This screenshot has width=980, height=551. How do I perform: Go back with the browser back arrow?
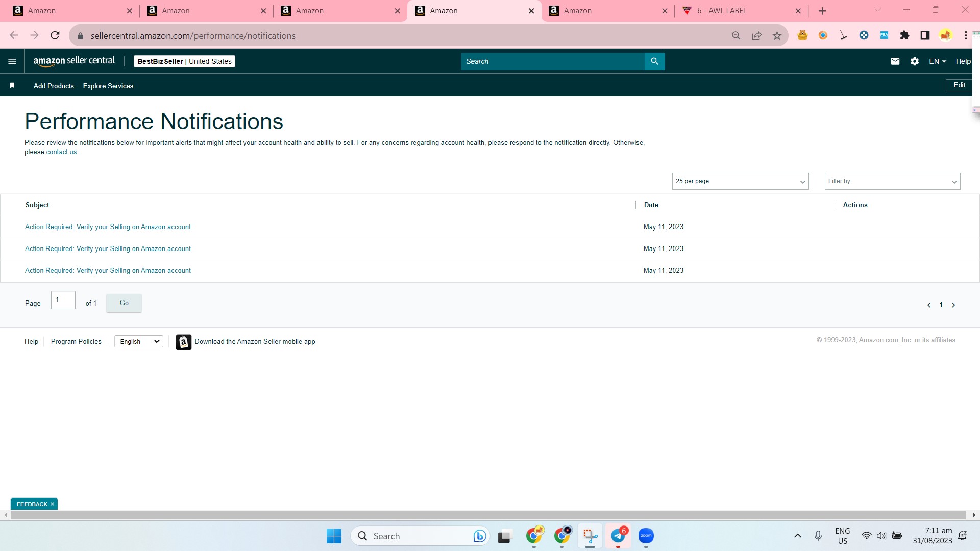[14, 35]
